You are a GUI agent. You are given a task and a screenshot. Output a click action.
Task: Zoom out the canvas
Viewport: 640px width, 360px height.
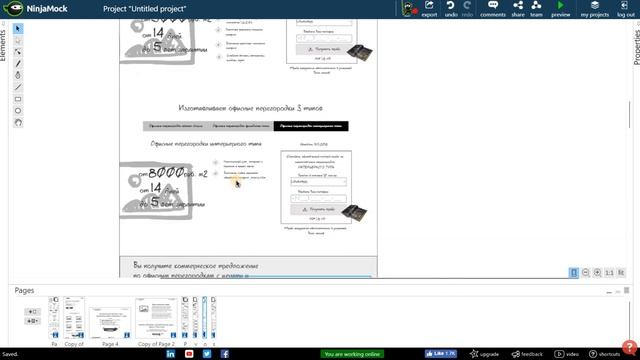pyautogui.click(x=586, y=273)
